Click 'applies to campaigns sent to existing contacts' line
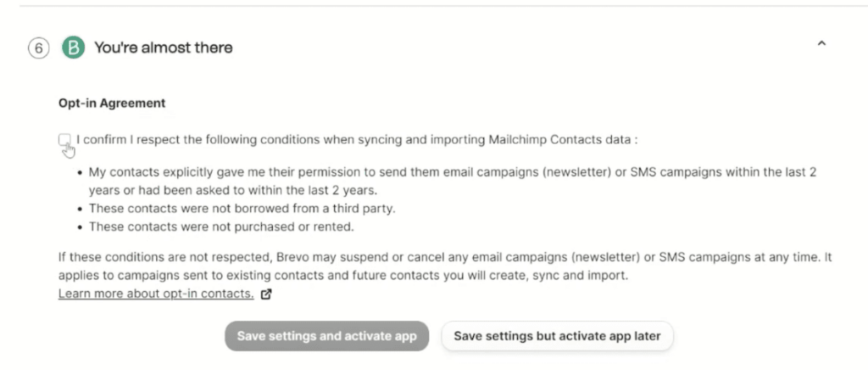Screen dimensions: 868x370 point(343,275)
